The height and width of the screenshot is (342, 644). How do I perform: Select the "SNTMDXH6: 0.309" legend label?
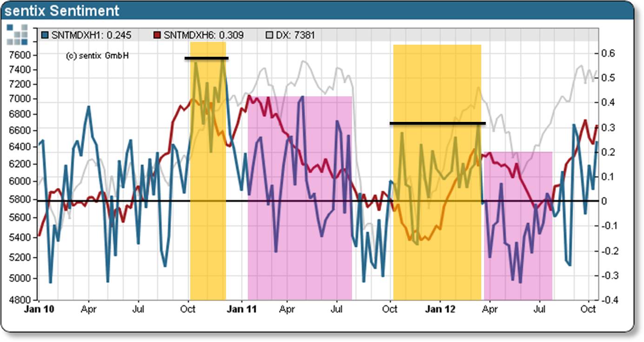click(x=204, y=35)
